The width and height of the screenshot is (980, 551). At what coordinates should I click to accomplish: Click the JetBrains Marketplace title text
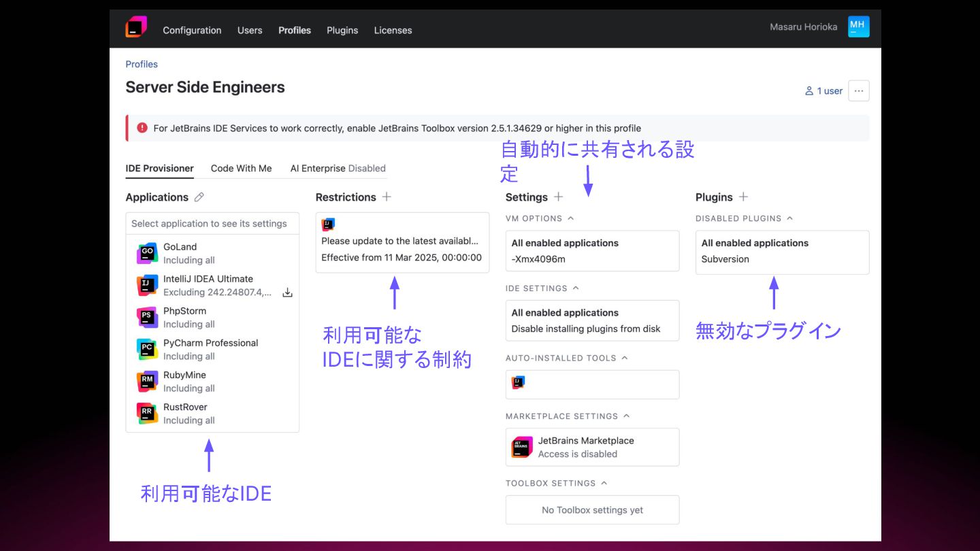(x=586, y=441)
